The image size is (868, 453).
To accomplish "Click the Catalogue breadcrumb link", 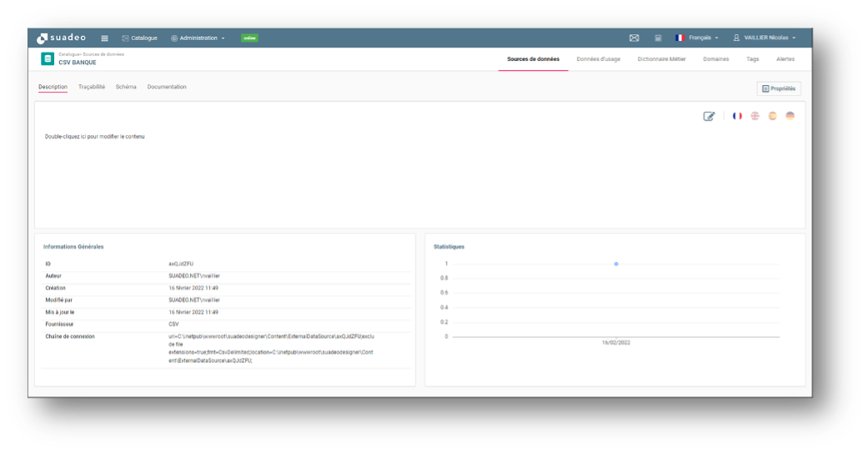I will 68,54.
